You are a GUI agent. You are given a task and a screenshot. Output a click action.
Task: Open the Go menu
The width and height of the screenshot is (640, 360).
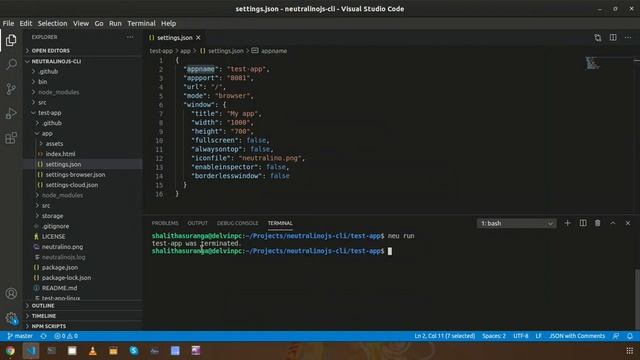tap(99, 23)
